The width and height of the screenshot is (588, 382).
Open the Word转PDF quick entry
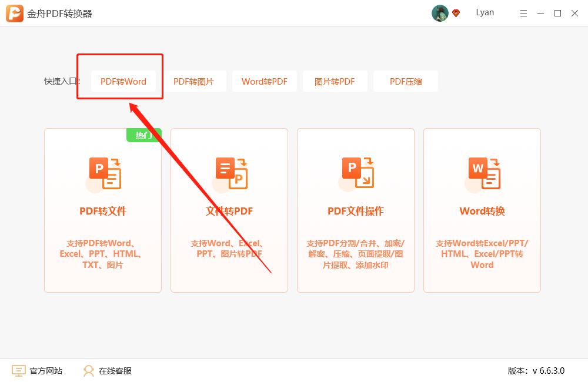pos(265,81)
